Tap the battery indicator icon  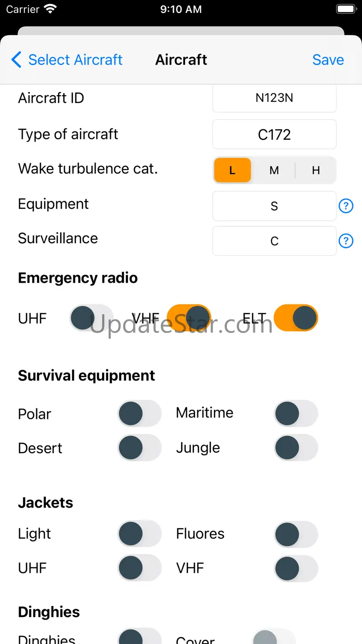click(345, 9)
